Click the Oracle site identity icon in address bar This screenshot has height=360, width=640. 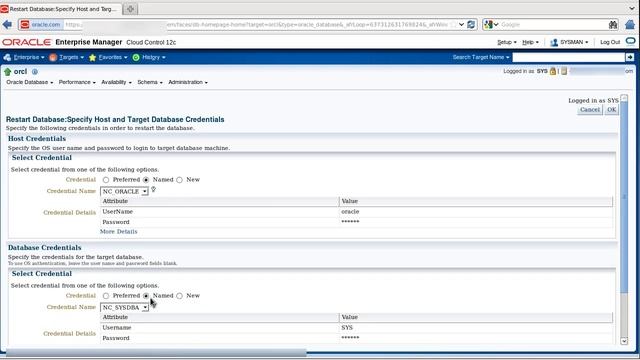(25, 24)
